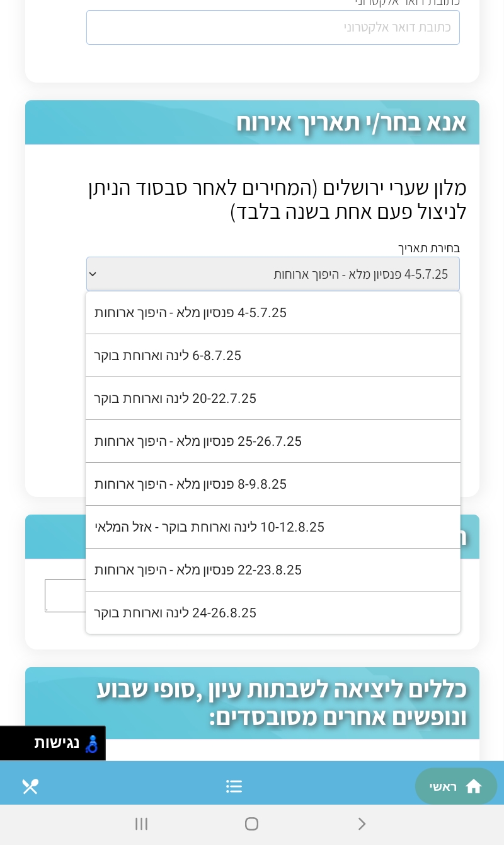Choose the 6-8.7.25 לינה וארוחת בוקר option
The width and height of the screenshot is (504, 845).
(x=273, y=355)
